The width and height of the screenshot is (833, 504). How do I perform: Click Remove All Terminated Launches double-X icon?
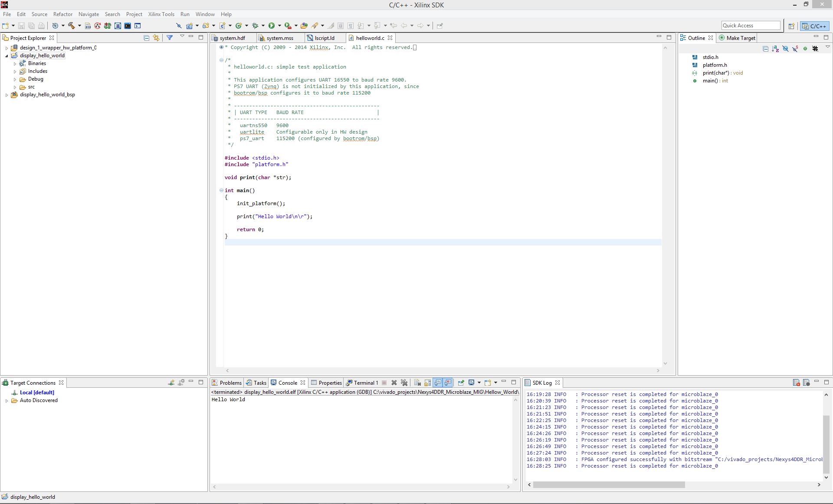point(404,383)
